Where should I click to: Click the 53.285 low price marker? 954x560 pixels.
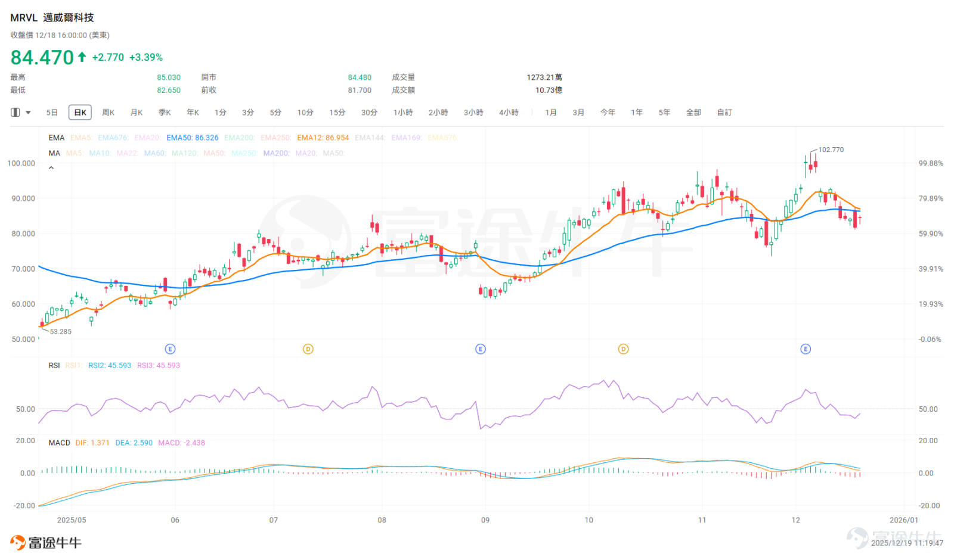[60, 332]
